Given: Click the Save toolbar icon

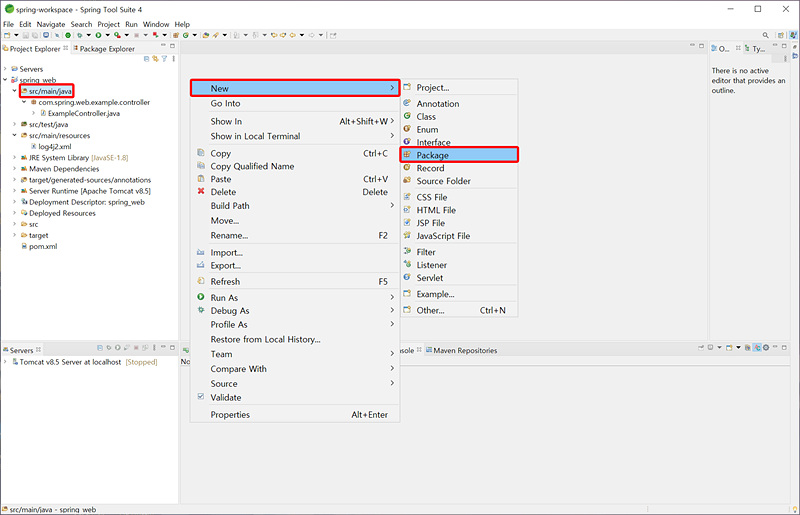Looking at the screenshot, I should tap(26, 35).
